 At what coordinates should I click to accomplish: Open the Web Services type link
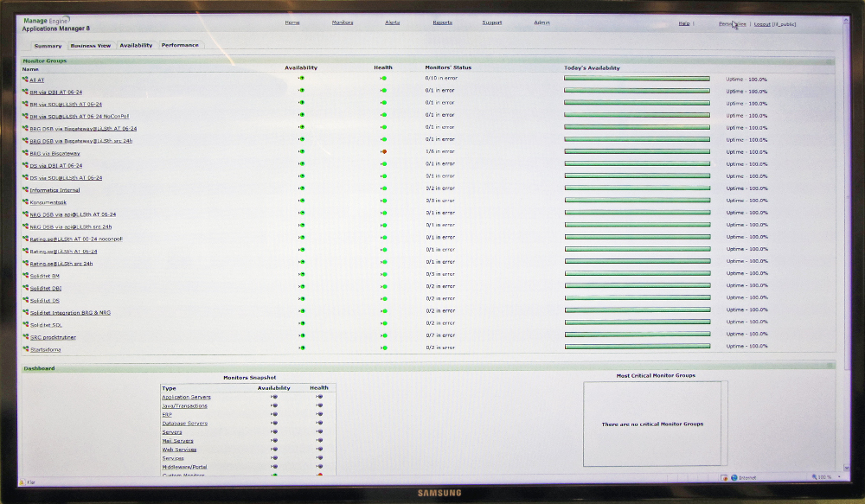tap(179, 450)
